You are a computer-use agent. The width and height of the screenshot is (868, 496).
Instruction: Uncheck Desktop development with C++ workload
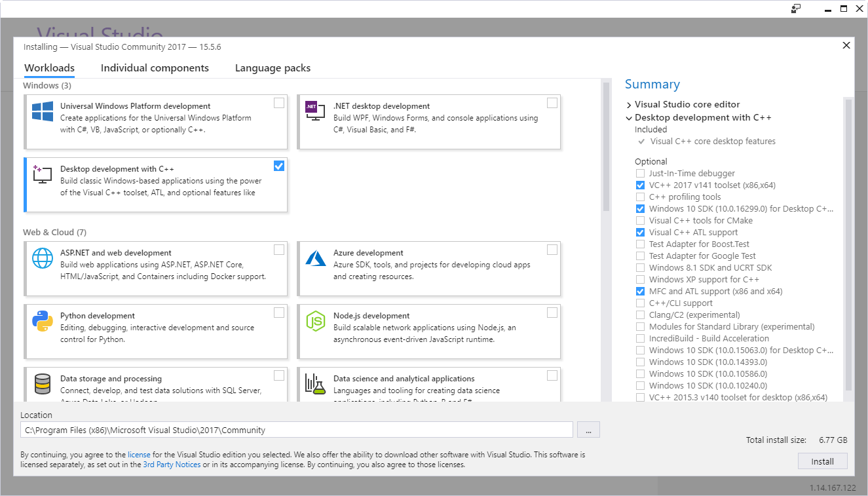point(279,166)
